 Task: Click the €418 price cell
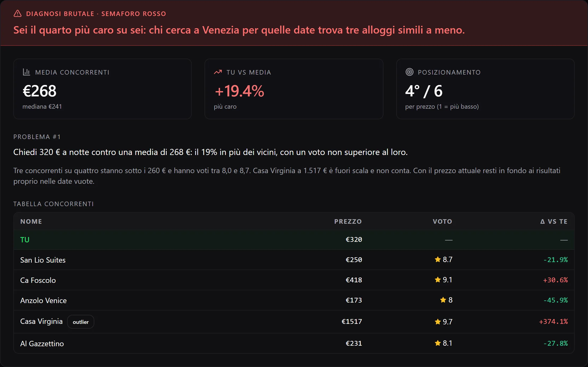pos(354,280)
